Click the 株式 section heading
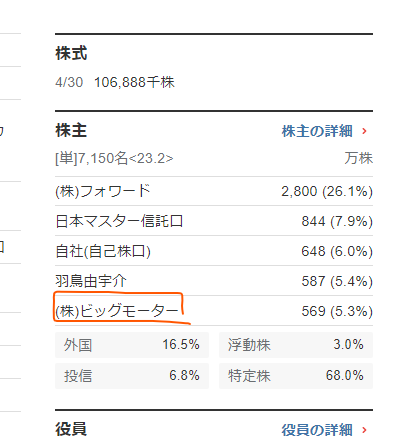 coord(71,53)
